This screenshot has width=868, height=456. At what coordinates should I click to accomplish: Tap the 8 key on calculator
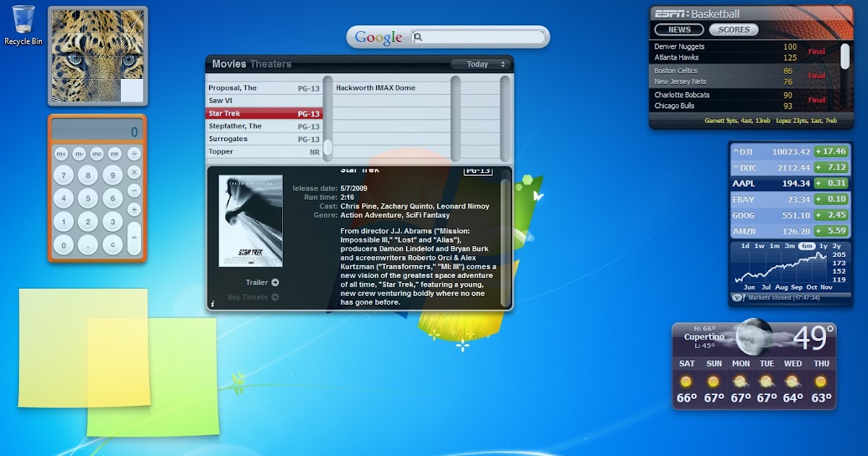[88, 175]
